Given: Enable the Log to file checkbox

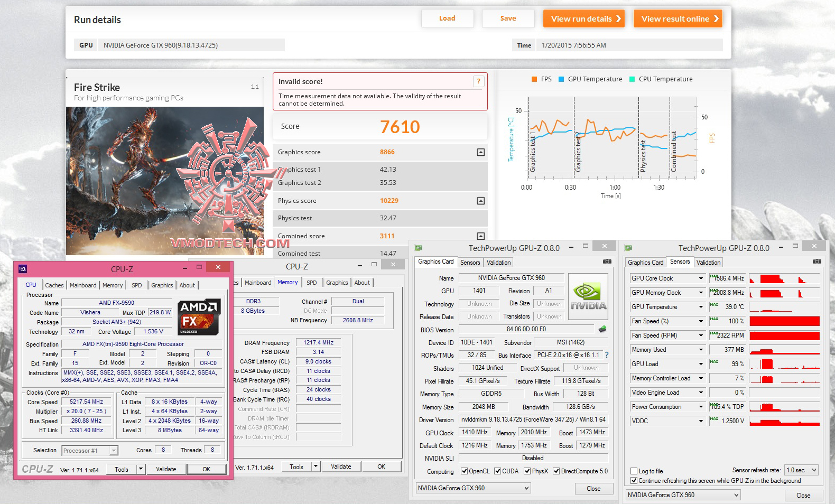Looking at the screenshot, I should tap(634, 471).
